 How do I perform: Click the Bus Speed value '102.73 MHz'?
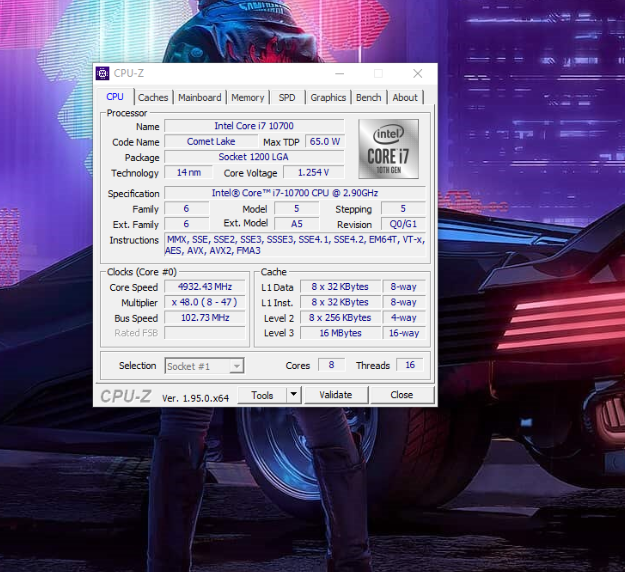click(x=205, y=318)
